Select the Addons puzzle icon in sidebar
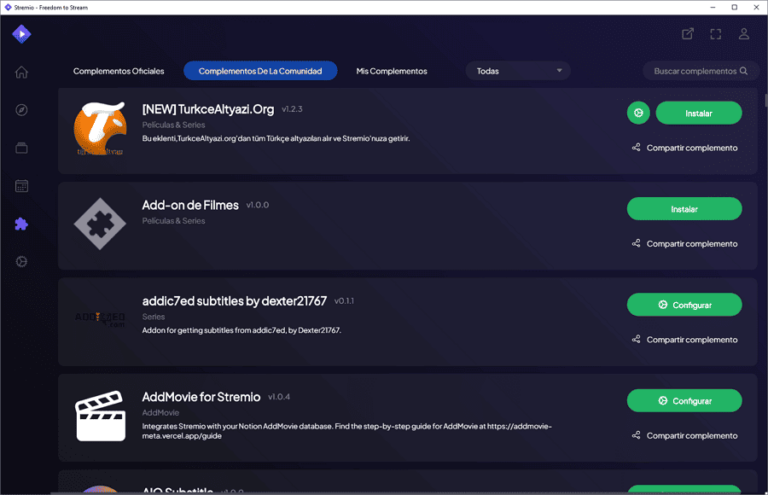 [21, 224]
